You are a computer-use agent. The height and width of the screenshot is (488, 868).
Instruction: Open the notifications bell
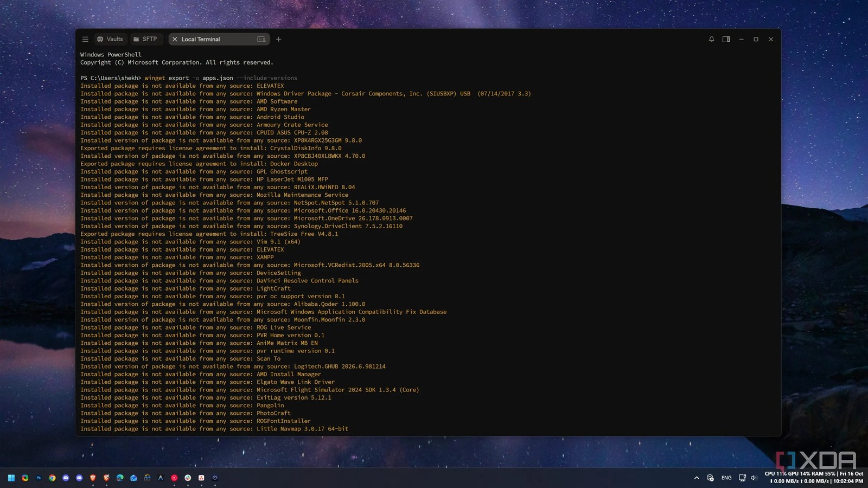tap(711, 39)
